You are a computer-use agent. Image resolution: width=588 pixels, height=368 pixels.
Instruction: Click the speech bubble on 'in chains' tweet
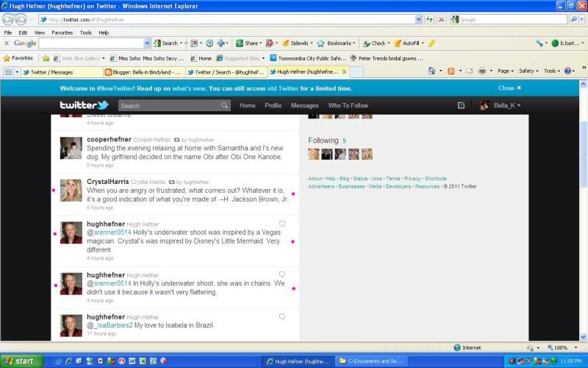point(282,275)
